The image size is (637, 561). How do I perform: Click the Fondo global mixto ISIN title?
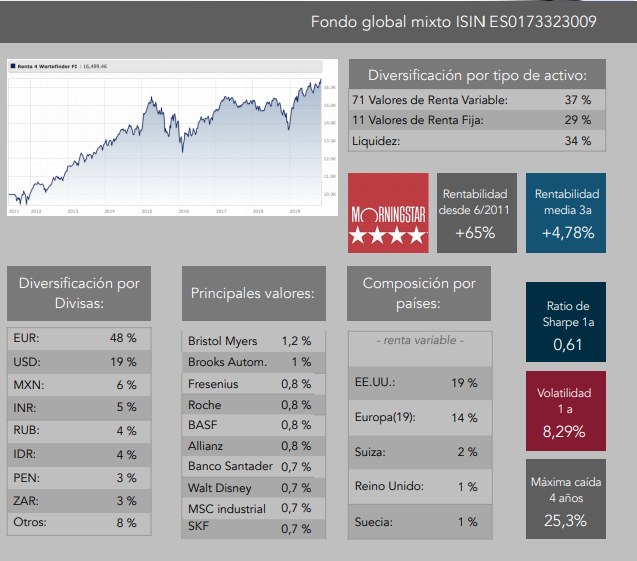pos(454,22)
